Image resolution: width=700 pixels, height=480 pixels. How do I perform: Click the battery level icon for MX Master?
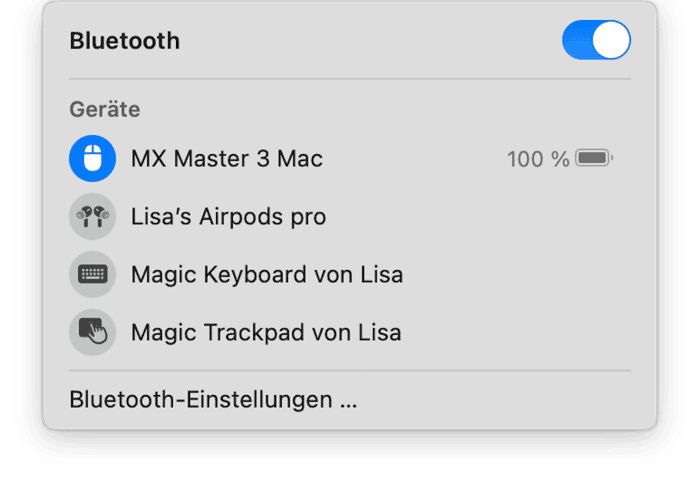pyautogui.click(x=594, y=158)
